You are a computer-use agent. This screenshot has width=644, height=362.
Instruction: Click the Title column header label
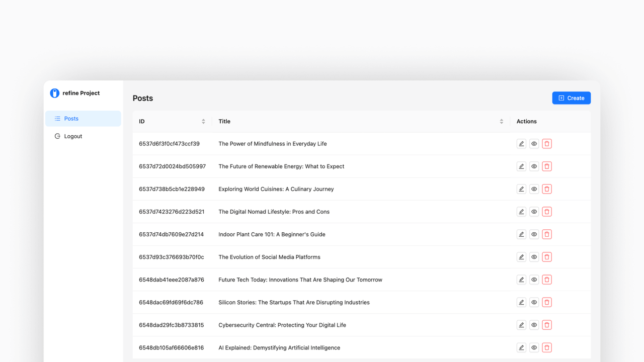coord(224,121)
